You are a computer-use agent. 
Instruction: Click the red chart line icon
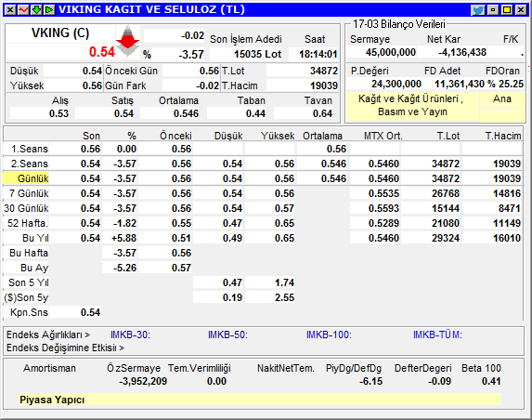(x=23, y=10)
